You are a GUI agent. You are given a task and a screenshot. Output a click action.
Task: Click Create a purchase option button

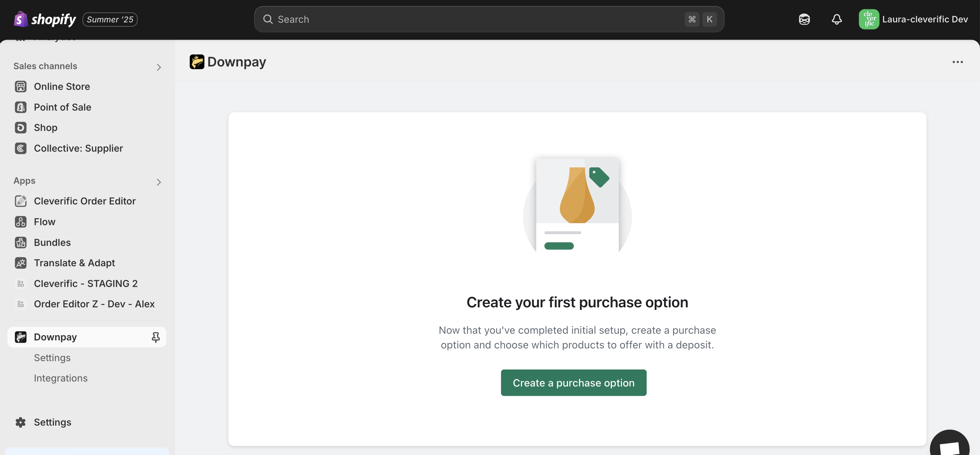click(574, 383)
